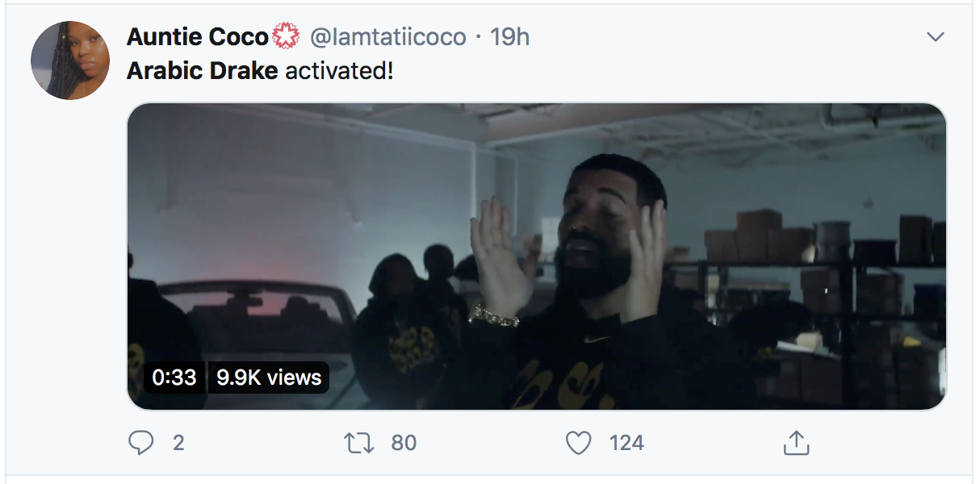Open Auntie Coco's profile avatar

(70, 60)
